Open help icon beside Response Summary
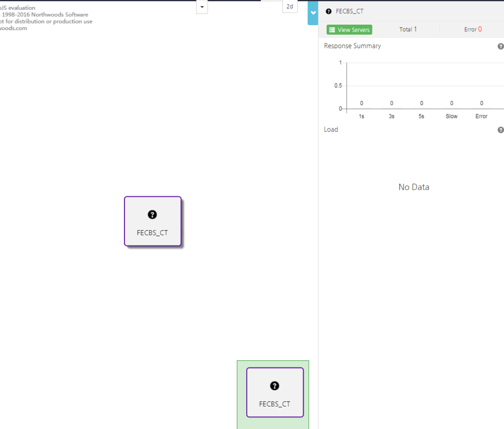 coord(501,46)
